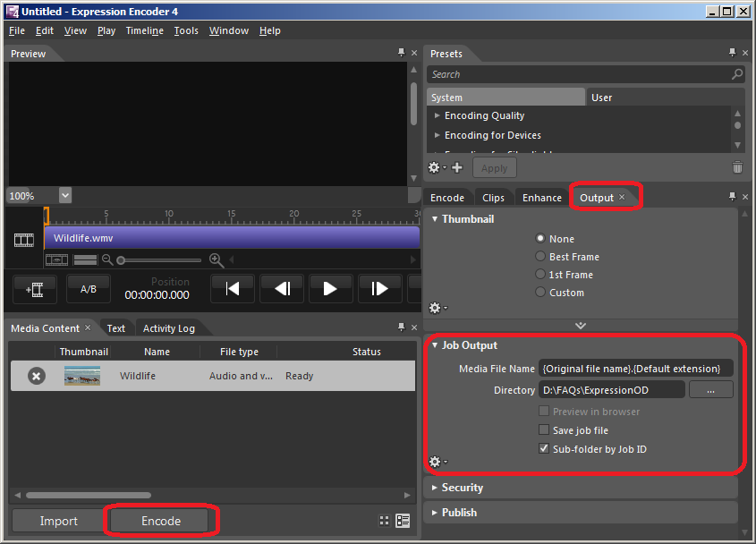This screenshot has width=756, height=544.
Task: Click the Media Content horizontal scrollbar
Action: pos(89,495)
